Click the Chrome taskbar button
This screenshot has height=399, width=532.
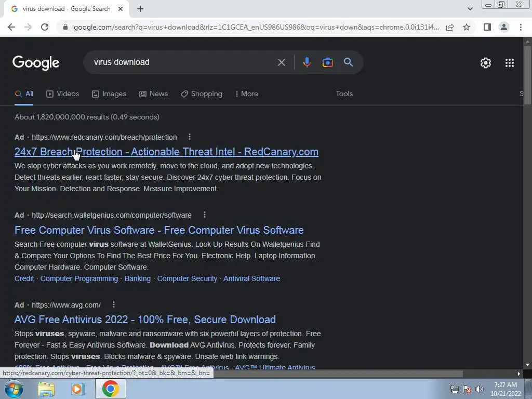110,389
